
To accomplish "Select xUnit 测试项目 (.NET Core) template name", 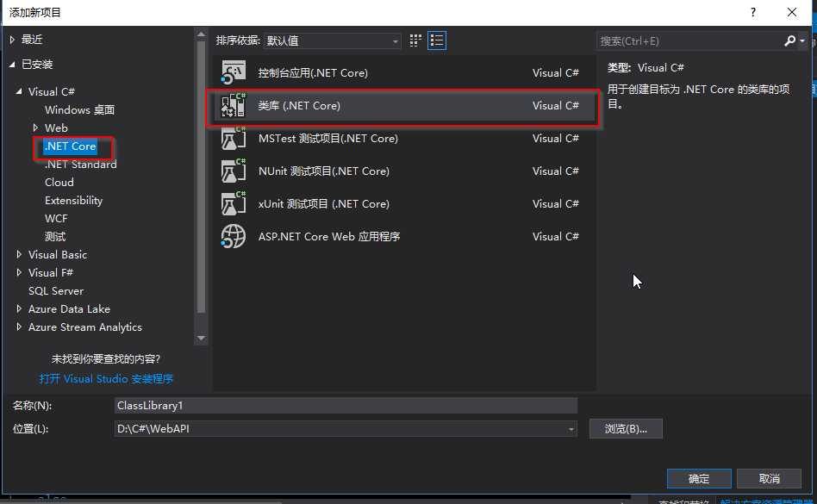I will tap(324, 204).
